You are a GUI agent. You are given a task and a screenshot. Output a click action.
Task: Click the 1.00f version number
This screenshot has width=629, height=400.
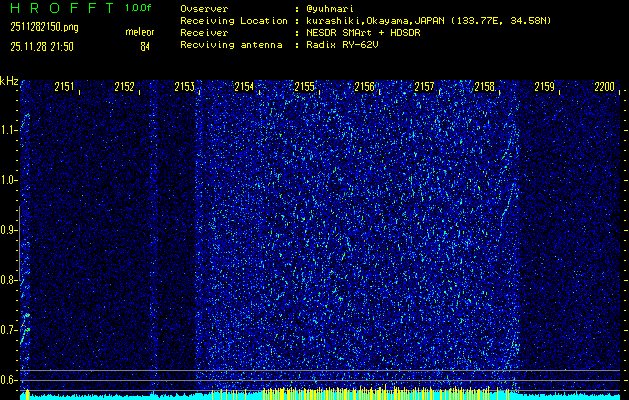click(x=138, y=8)
